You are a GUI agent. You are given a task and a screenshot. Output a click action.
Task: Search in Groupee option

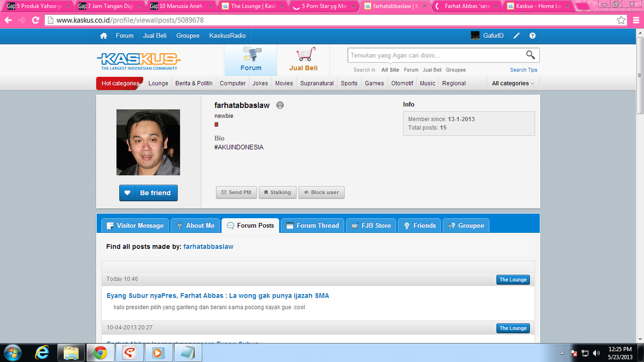pyautogui.click(x=456, y=70)
